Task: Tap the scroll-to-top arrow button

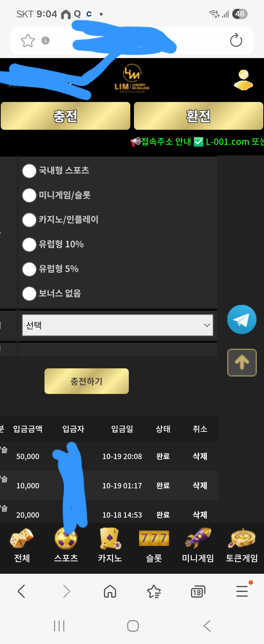Action: point(242,362)
